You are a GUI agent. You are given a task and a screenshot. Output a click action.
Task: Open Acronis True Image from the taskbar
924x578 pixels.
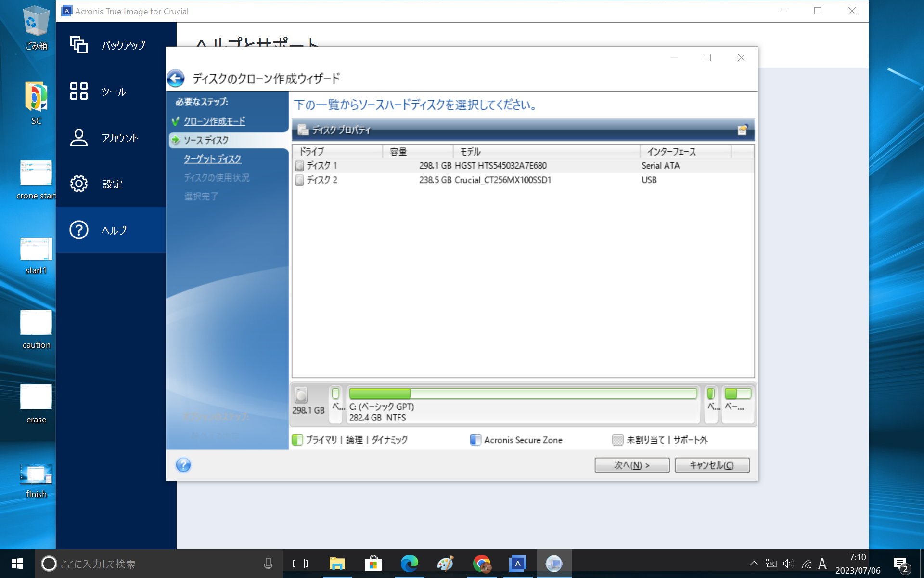click(x=517, y=563)
